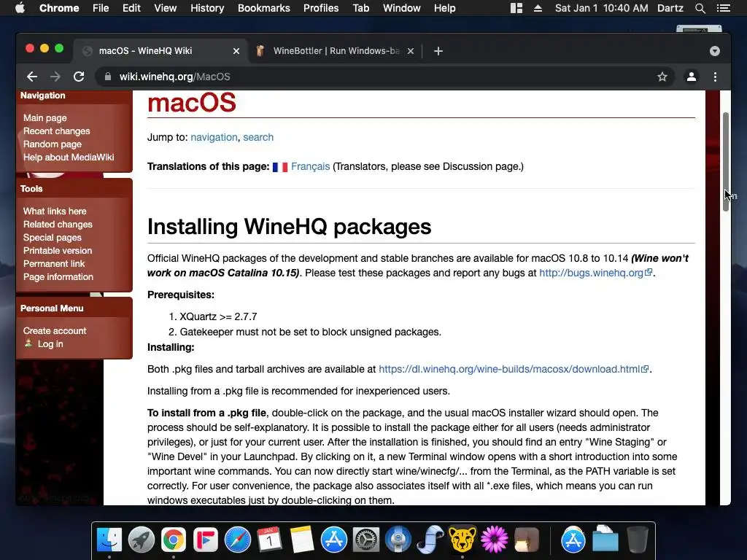The width and height of the screenshot is (747, 560).
Task: Open the Chrome profile avatar menu
Action: tap(692, 77)
